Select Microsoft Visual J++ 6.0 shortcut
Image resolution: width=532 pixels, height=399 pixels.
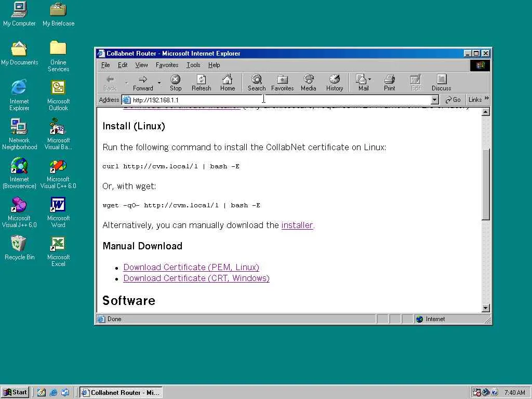[x=19, y=212]
